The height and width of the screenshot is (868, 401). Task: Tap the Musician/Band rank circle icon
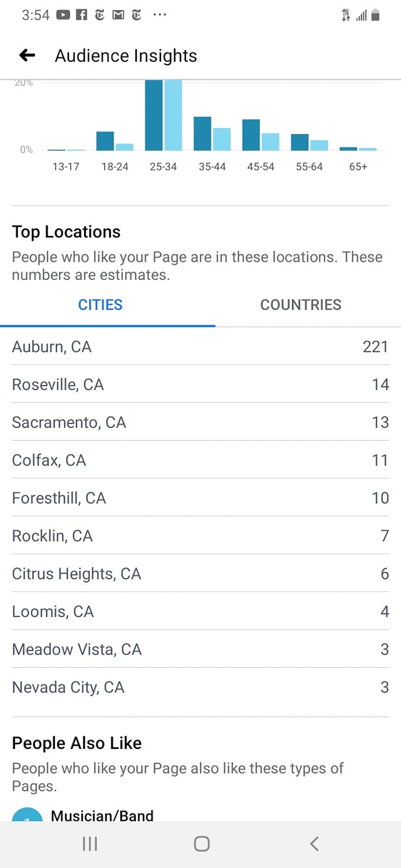(27, 814)
